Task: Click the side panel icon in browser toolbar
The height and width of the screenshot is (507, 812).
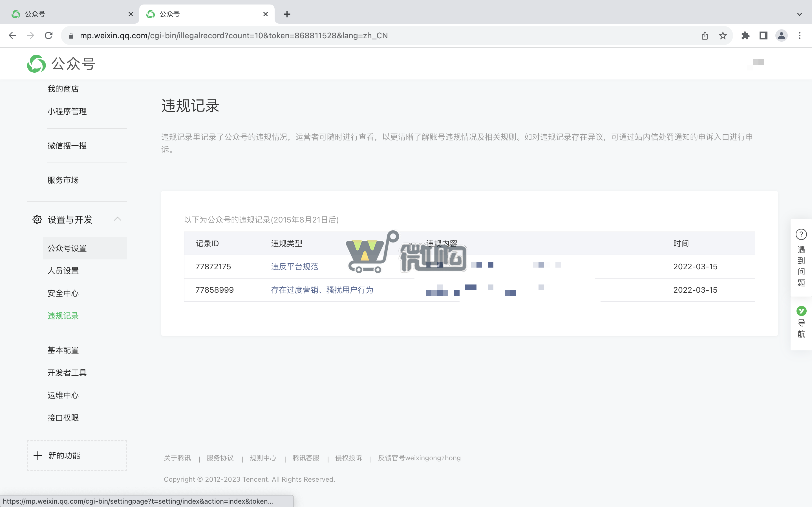Action: pos(763,35)
